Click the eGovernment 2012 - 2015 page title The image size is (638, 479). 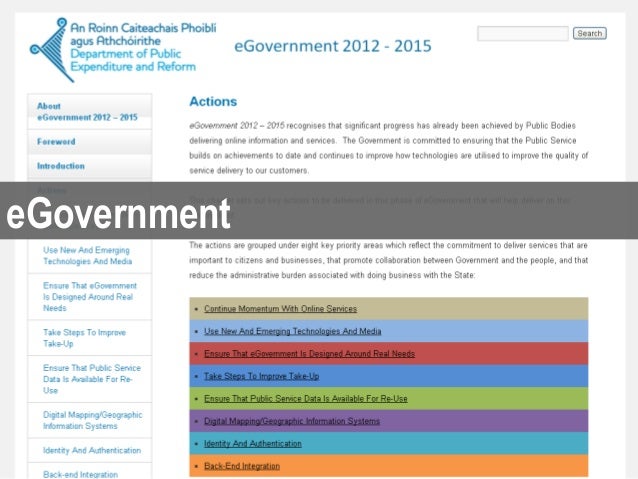(333, 46)
